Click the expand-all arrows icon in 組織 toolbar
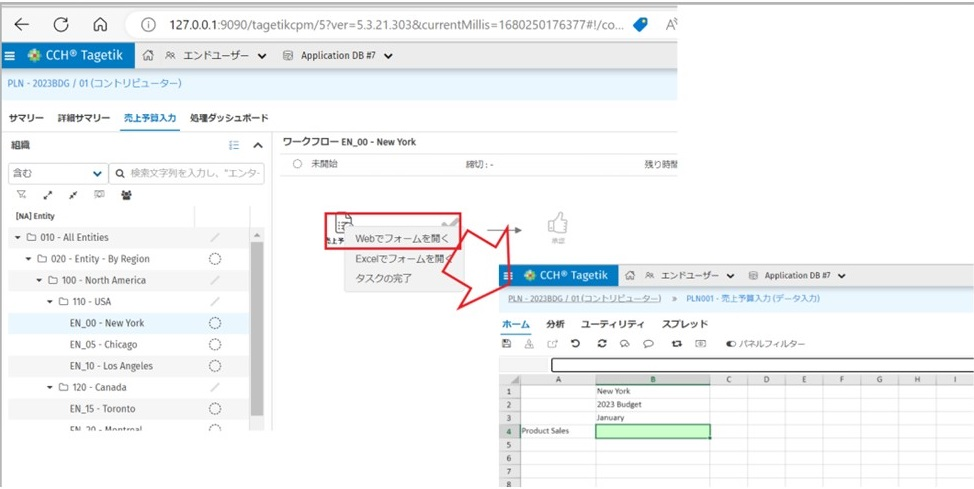Screen dimensions: 974x489 47,195
